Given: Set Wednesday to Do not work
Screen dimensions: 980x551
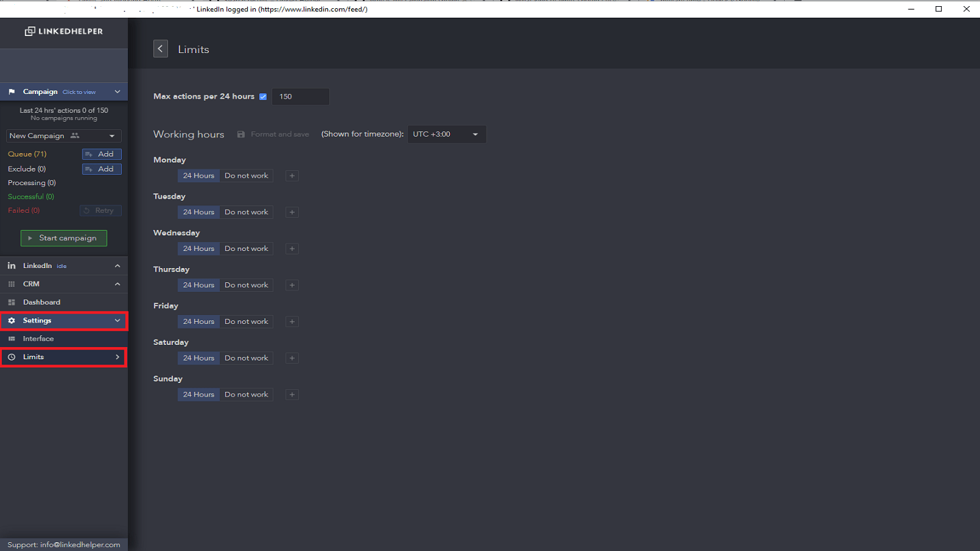Looking at the screenshot, I should tap(246, 249).
